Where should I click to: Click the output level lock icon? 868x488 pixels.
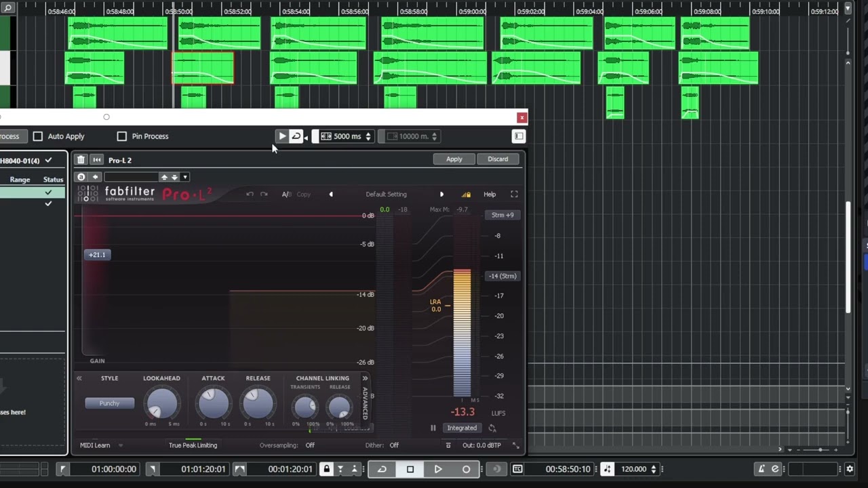[466, 195]
